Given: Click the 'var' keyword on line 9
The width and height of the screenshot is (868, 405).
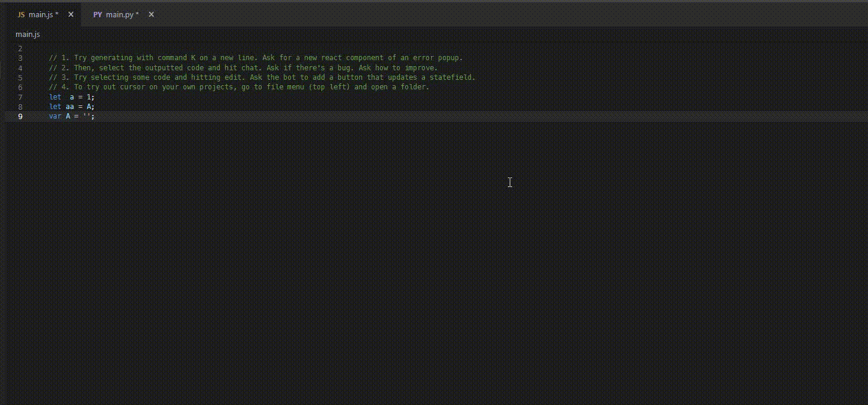Looking at the screenshot, I should [55, 116].
